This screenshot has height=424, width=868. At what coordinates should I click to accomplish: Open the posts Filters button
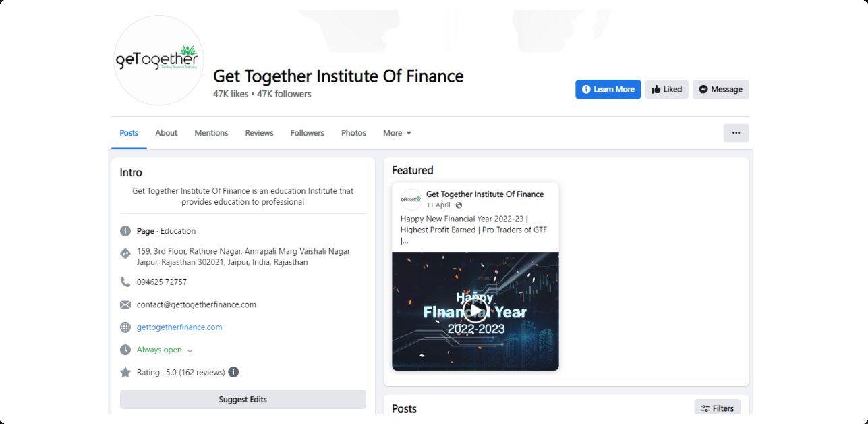click(x=717, y=408)
